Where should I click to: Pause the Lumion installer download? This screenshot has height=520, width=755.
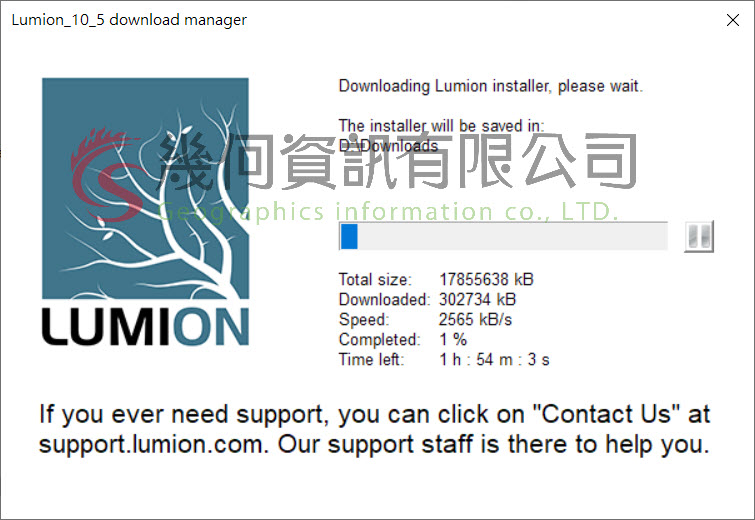coord(699,236)
